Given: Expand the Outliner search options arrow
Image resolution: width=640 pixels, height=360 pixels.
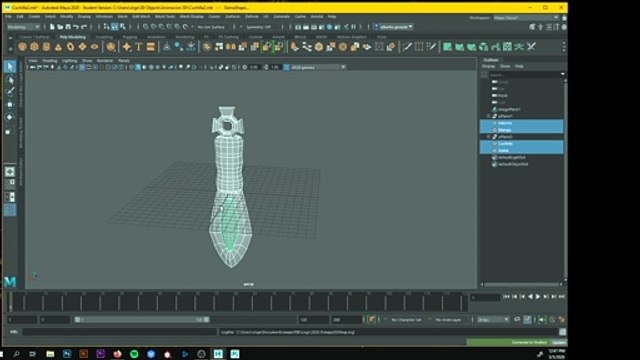Looking at the screenshot, I should [x=563, y=74].
